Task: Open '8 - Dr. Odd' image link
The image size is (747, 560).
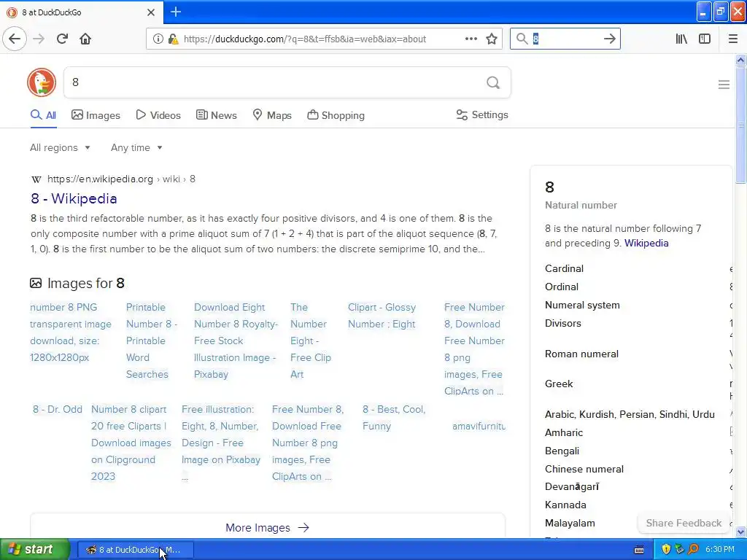Action: coord(57,409)
